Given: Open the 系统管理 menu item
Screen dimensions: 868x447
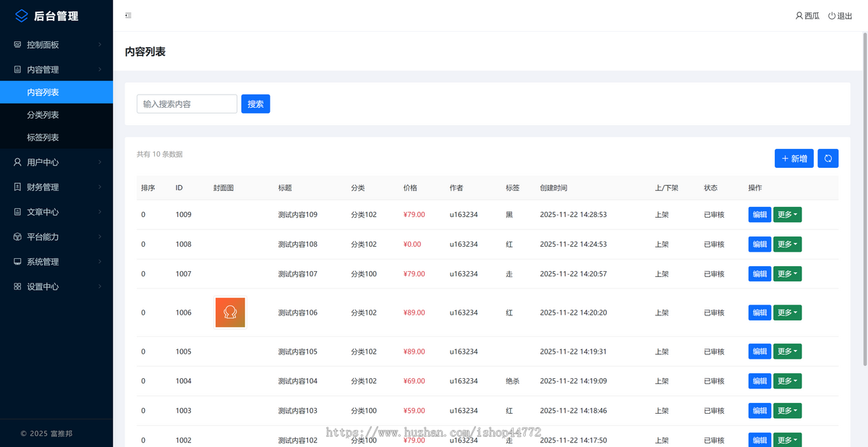Looking at the screenshot, I should pyautogui.click(x=56, y=262).
